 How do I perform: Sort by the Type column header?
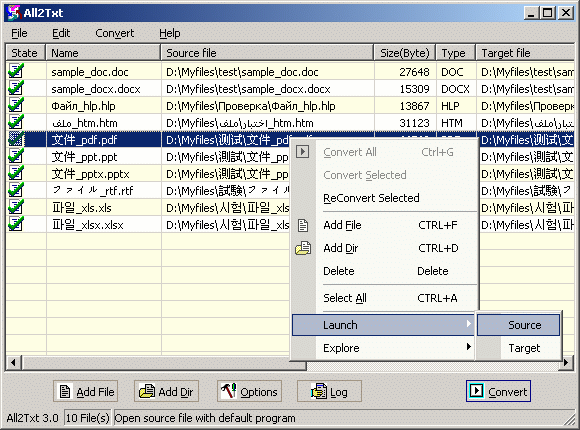click(456, 53)
